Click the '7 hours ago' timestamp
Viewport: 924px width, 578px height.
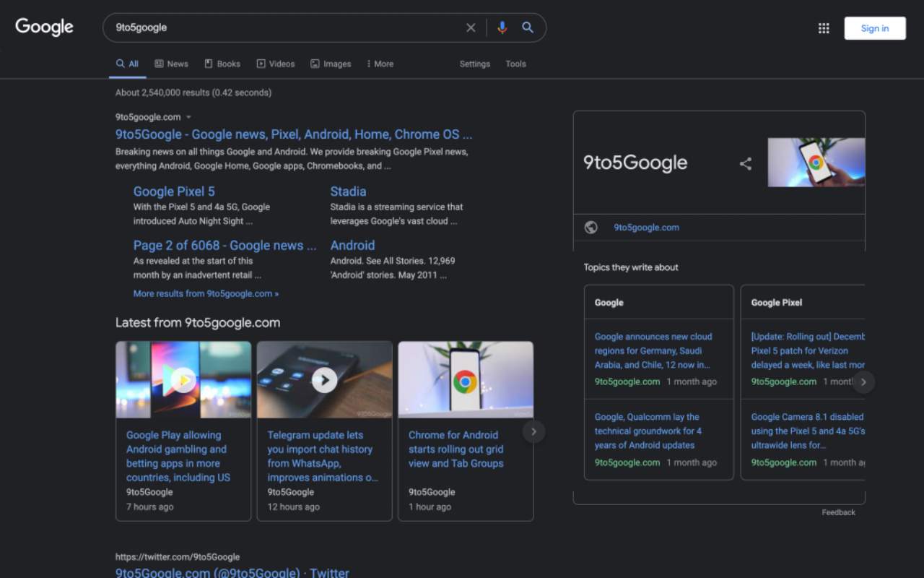[x=150, y=506]
